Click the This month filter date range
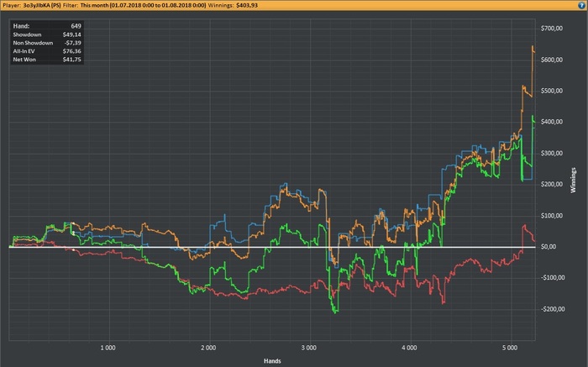This screenshot has width=588, height=367. 144,5
